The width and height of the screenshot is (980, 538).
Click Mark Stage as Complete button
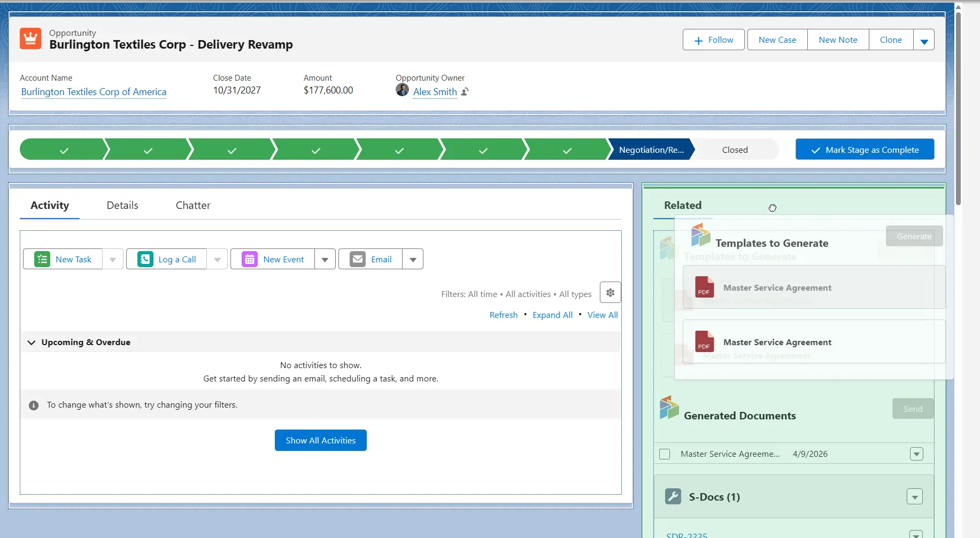coord(865,150)
